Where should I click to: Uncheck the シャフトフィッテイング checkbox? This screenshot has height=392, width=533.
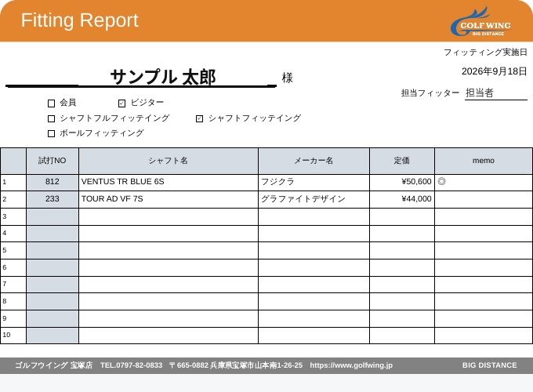tap(200, 118)
